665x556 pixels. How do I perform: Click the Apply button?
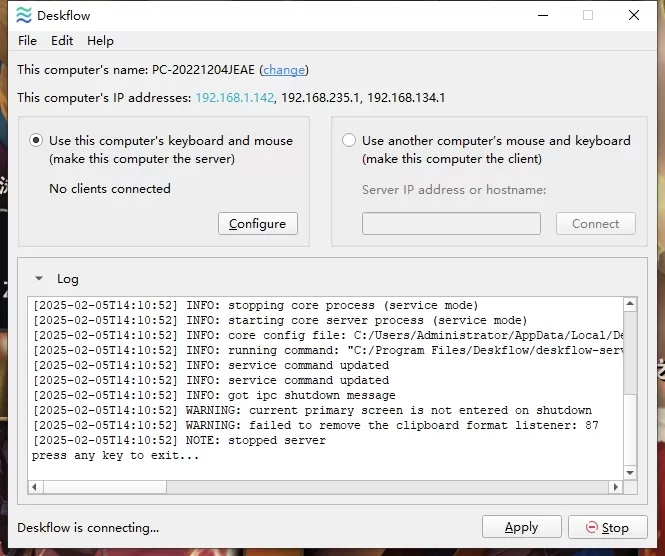(522, 527)
